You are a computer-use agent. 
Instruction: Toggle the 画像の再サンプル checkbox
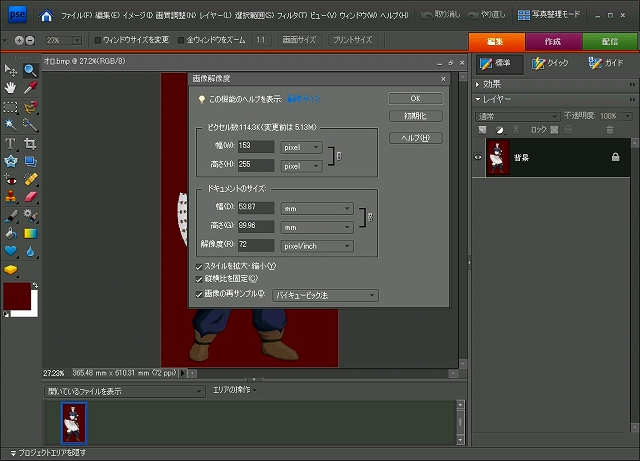point(200,294)
